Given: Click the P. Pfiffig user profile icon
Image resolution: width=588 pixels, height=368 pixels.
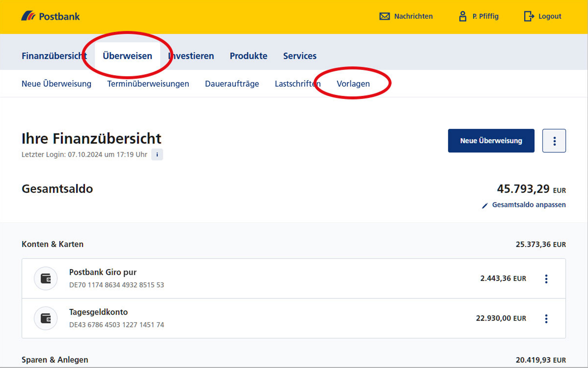Looking at the screenshot, I should pyautogui.click(x=463, y=16).
